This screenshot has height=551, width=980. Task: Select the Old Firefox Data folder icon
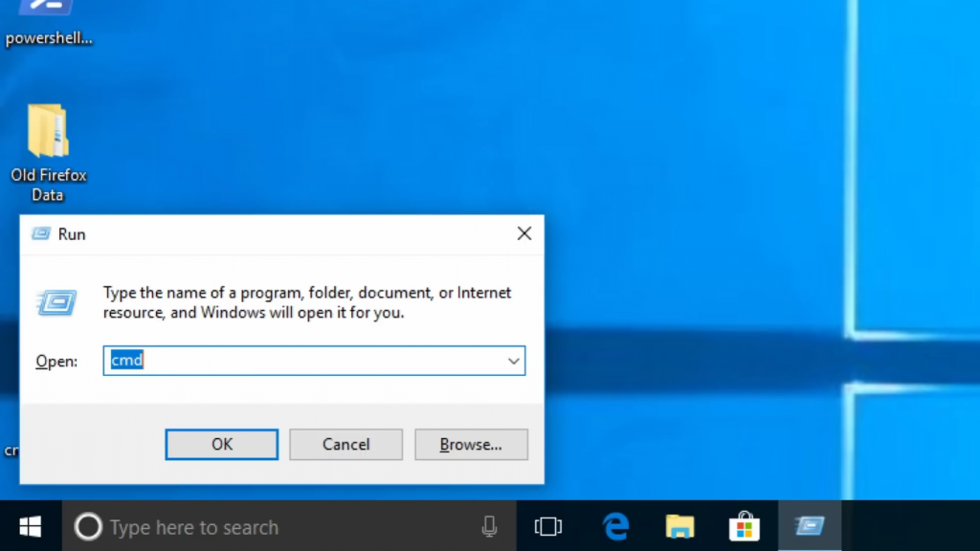(48, 130)
